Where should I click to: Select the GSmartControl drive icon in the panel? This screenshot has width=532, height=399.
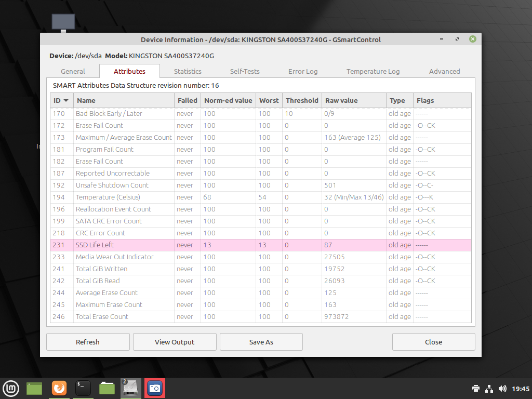pos(130,388)
